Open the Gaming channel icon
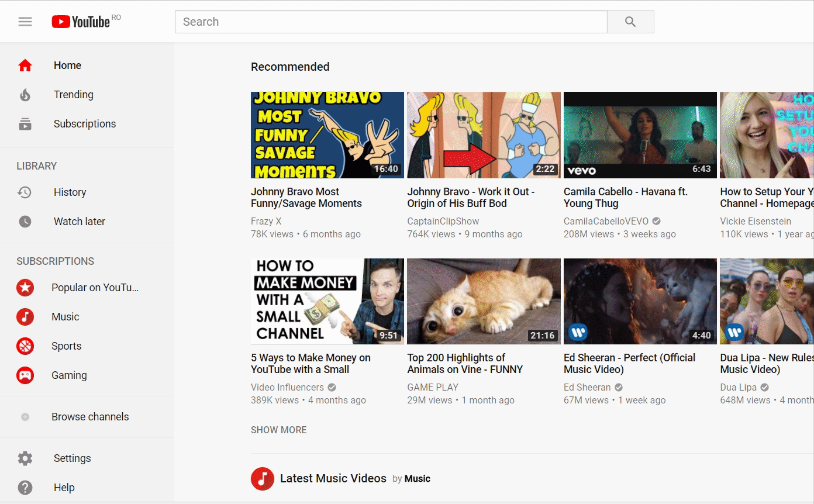 click(25, 375)
